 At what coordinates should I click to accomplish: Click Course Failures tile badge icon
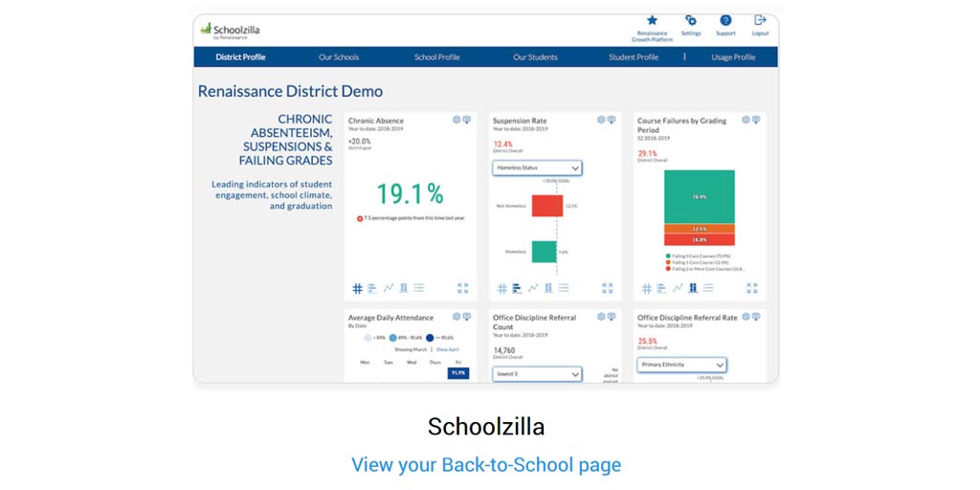click(x=756, y=120)
